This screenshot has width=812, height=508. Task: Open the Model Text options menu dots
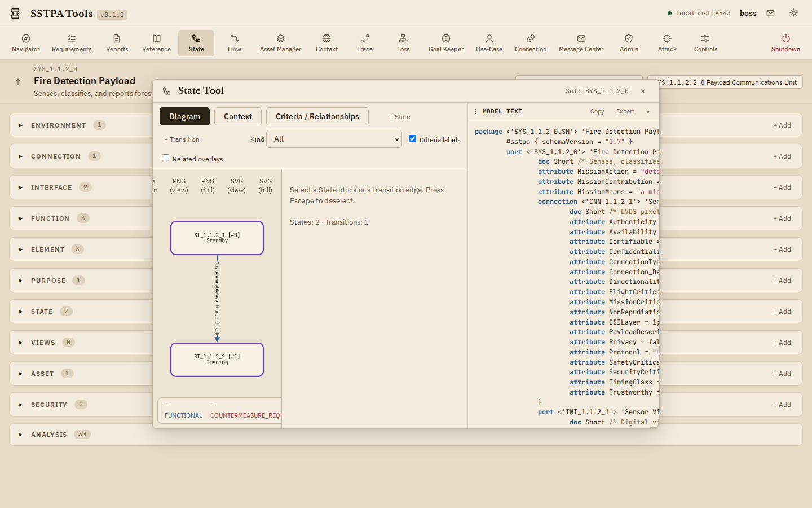476,112
